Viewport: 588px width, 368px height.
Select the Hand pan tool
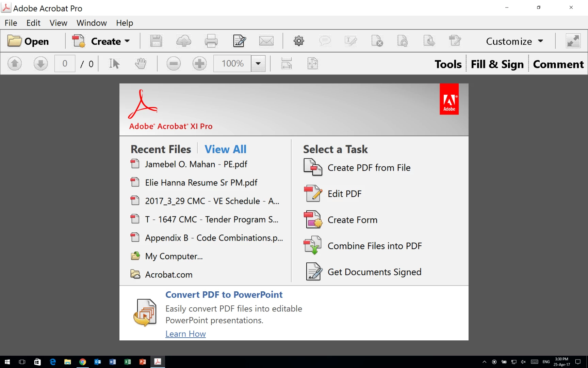141,63
